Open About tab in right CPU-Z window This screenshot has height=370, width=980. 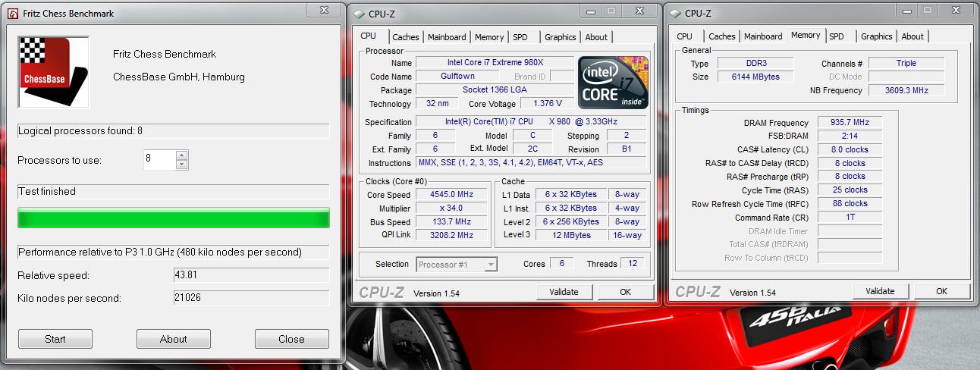tap(912, 36)
